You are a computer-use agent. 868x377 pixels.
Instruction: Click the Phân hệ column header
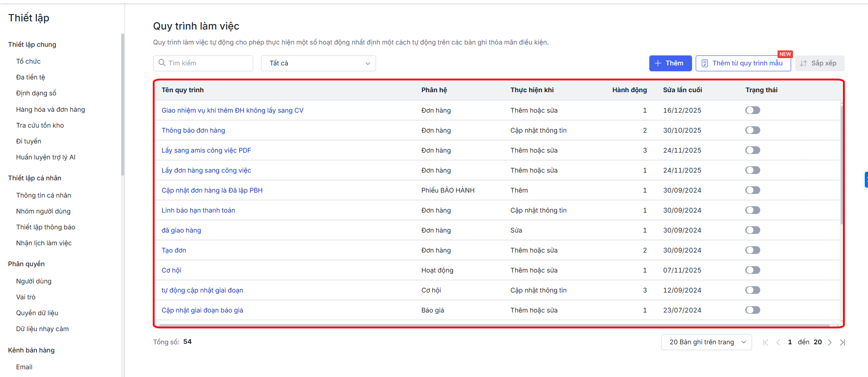434,90
